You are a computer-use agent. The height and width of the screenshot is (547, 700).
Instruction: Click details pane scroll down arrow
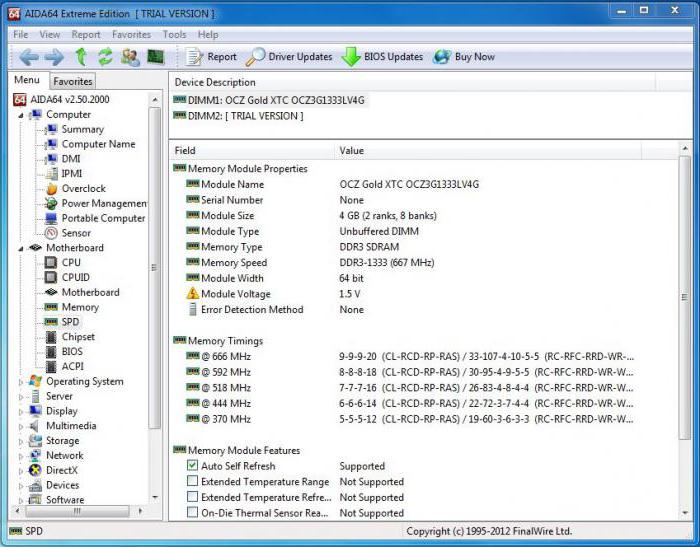(685, 513)
